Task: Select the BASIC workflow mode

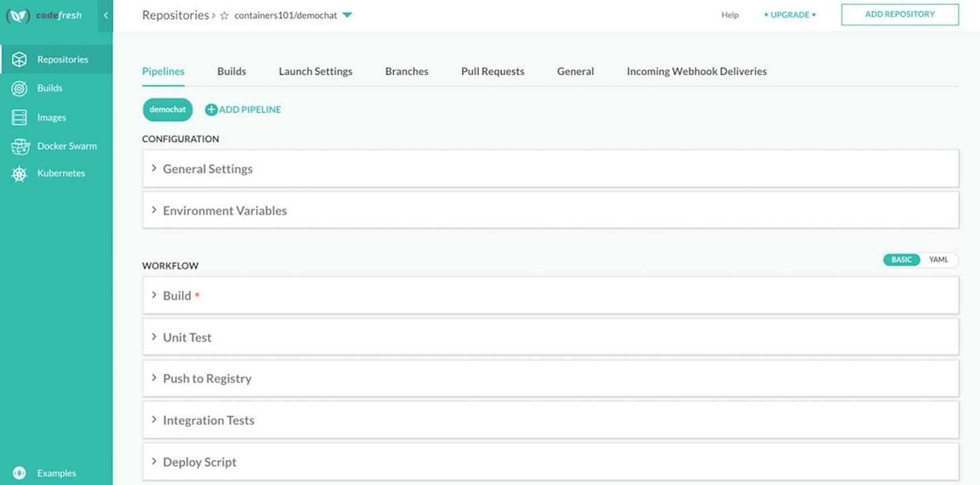Action: [901, 260]
